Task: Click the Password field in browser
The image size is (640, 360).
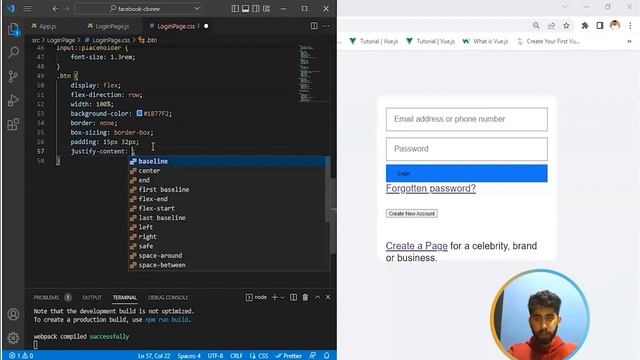Action: pos(467,149)
